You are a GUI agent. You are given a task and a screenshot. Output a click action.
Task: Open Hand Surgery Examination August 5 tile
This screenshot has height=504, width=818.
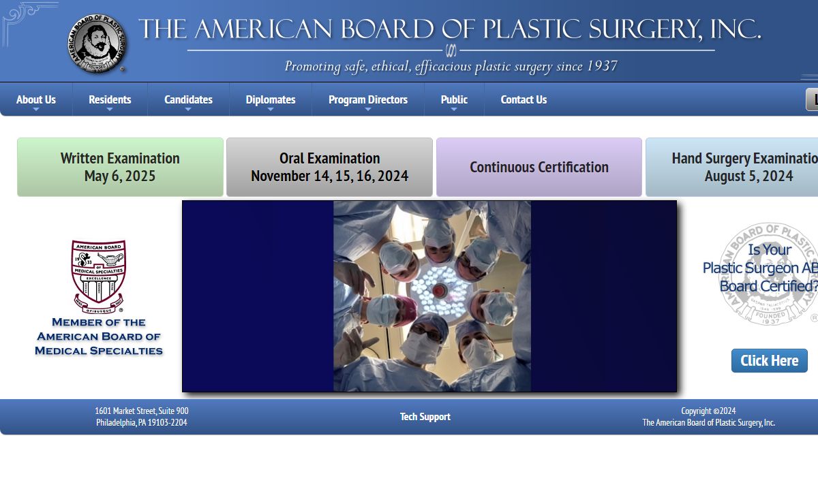pyautogui.click(x=731, y=167)
